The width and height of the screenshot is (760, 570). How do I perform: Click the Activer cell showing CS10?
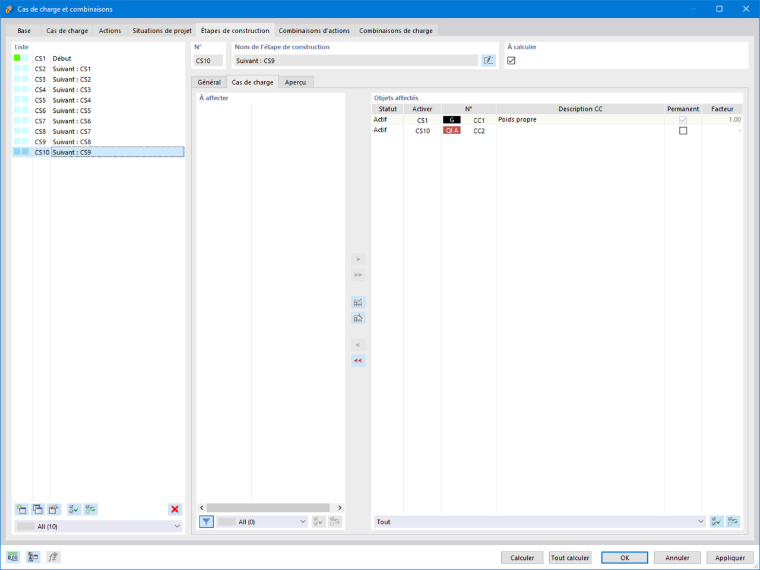point(422,131)
